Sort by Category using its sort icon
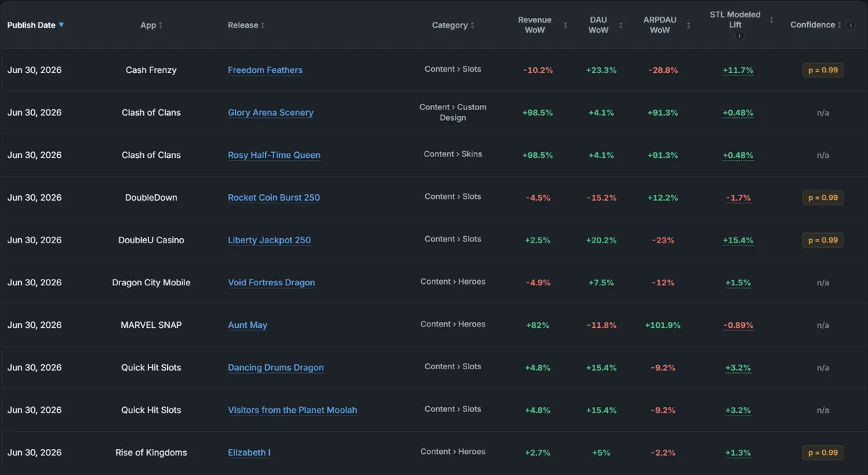 click(472, 25)
